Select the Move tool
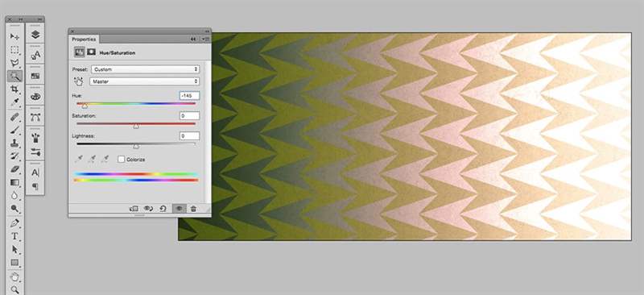Viewport: 644px width, 295px height. pyautogui.click(x=14, y=36)
